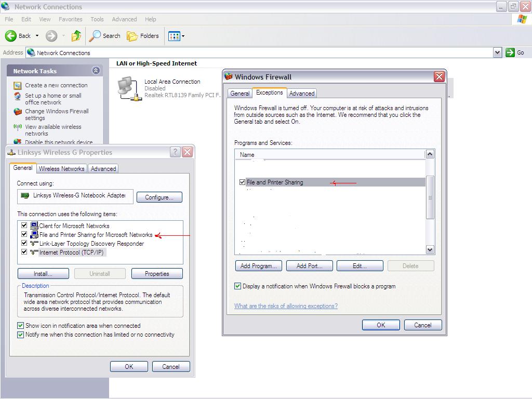Open the Tools menu
Viewport: 532px width, 399px height.
point(97,19)
